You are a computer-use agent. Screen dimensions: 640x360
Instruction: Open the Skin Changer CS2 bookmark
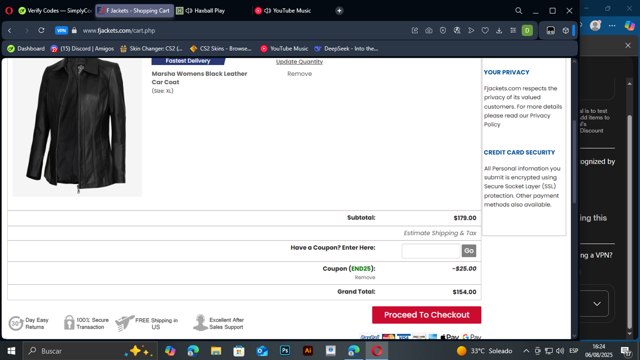click(x=151, y=49)
